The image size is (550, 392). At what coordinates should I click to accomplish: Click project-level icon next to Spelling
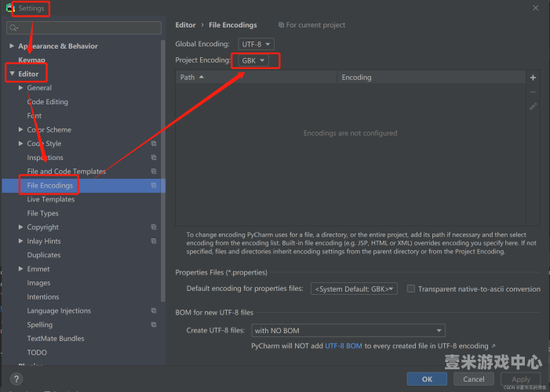pyautogui.click(x=154, y=325)
